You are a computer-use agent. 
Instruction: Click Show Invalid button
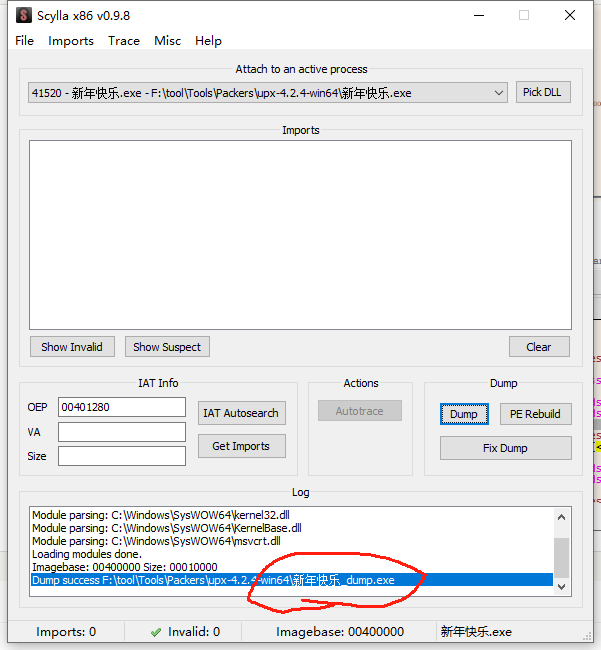72,347
